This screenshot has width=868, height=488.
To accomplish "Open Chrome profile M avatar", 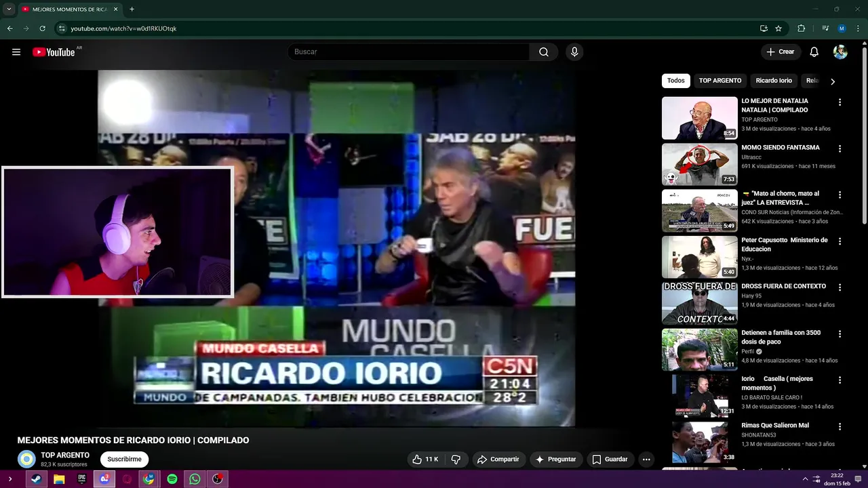I will [842, 28].
